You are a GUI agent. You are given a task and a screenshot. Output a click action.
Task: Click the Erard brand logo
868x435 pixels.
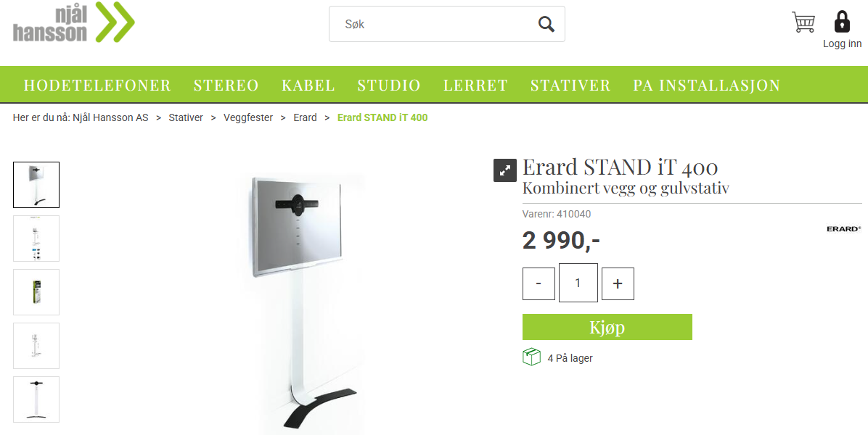click(843, 229)
